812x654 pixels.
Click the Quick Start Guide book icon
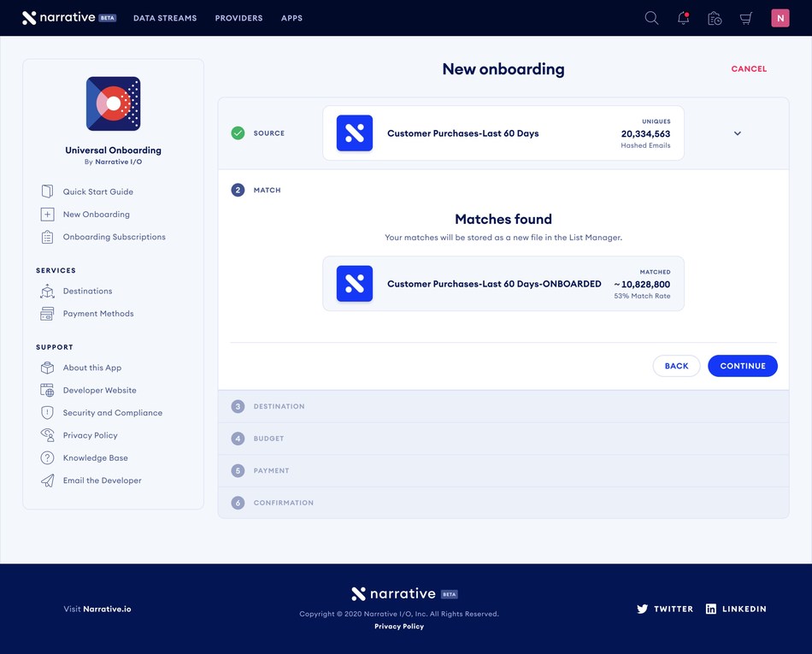47,191
